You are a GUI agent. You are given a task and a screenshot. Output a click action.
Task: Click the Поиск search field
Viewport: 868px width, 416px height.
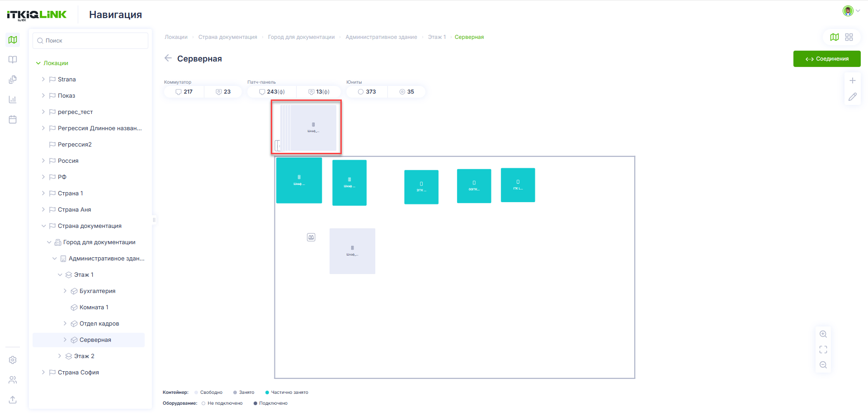[90, 41]
